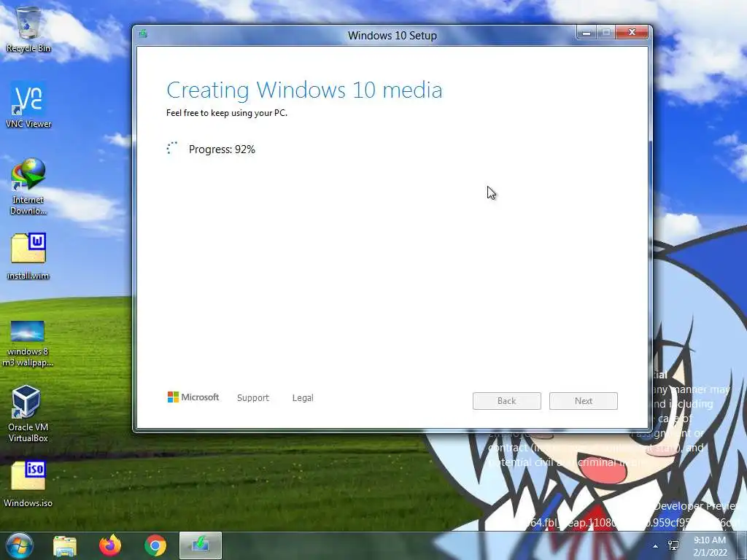Open the Legal link
The image size is (747, 560).
[x=303, y=397]
